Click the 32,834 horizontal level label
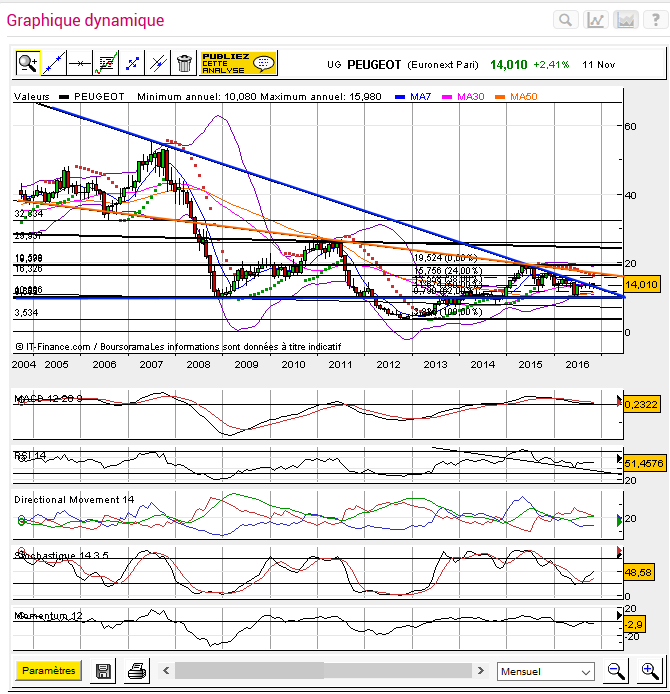 click(x=29, y=214)
